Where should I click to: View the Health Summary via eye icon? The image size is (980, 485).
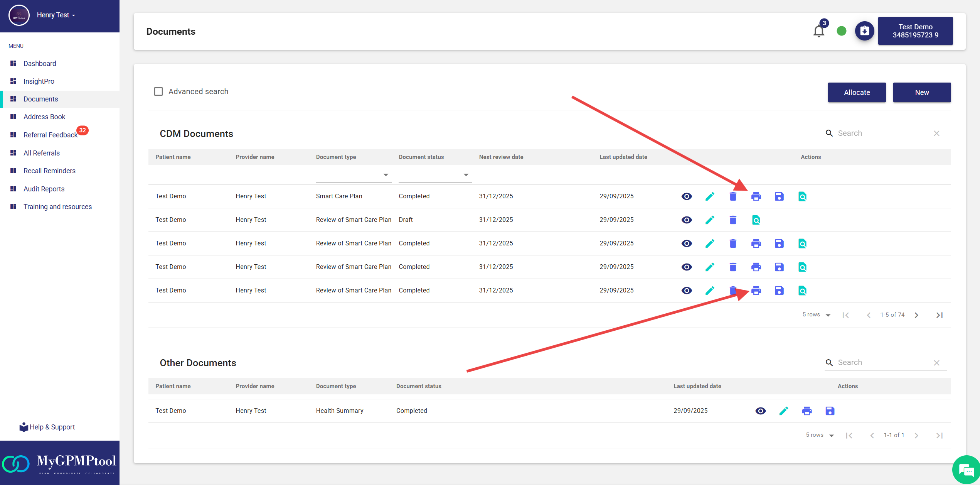click(x=760, y=411)
